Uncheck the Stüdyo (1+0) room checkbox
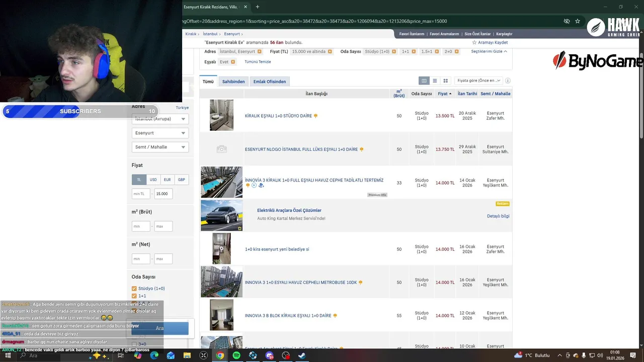The image size is (644, 362). [134, 289]
